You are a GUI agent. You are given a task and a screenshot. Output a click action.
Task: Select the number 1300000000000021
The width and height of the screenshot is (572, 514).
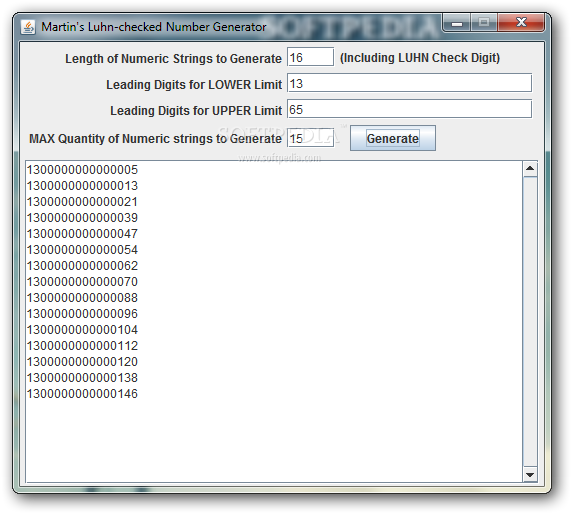tap(82, 202)
